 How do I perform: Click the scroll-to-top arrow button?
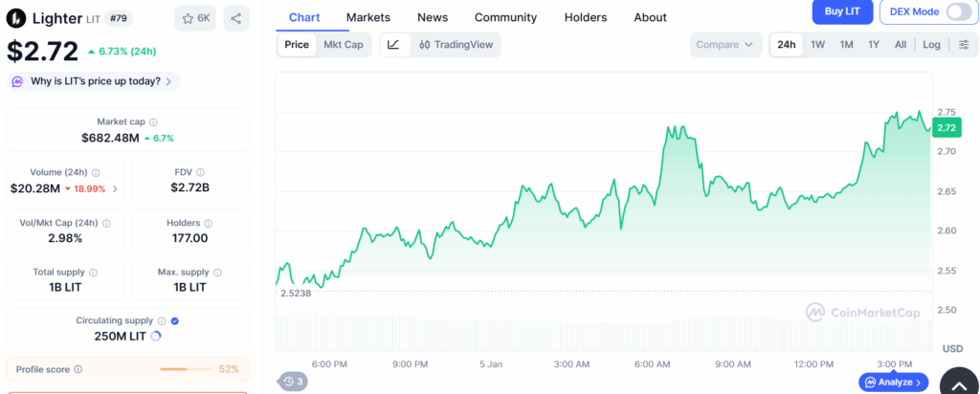958,383
